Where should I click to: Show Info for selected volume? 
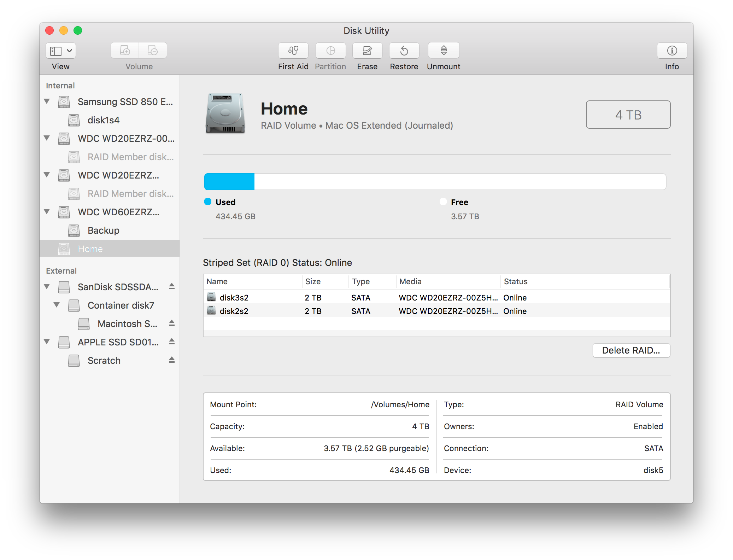point(672,51)
